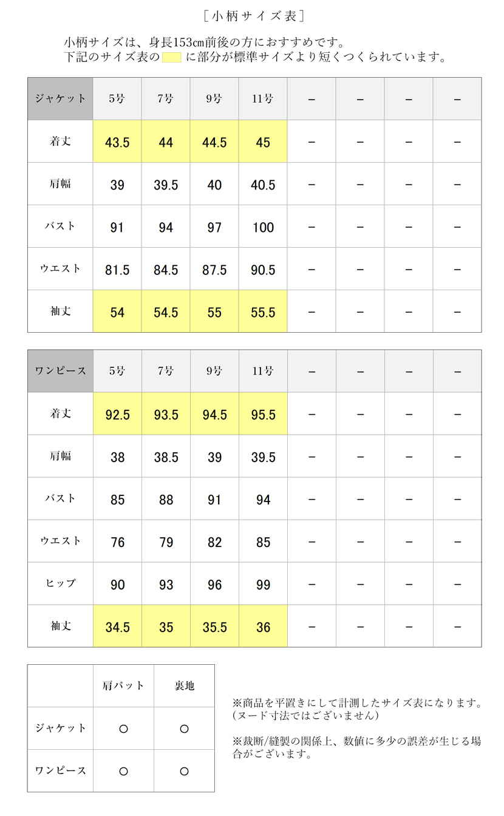Screen dimensions: 504x816
Task: Click the circle for ジャケット 裏地
Action: click(184, 729)
